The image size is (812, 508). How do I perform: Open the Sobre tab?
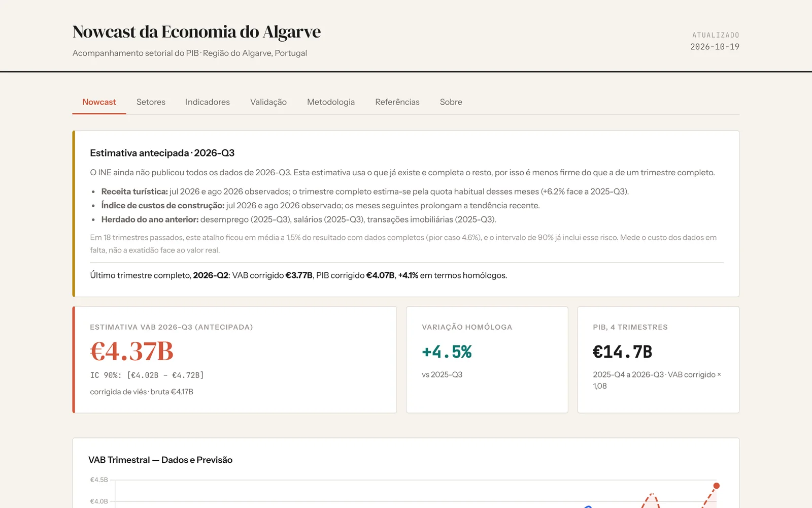(451, 102)
